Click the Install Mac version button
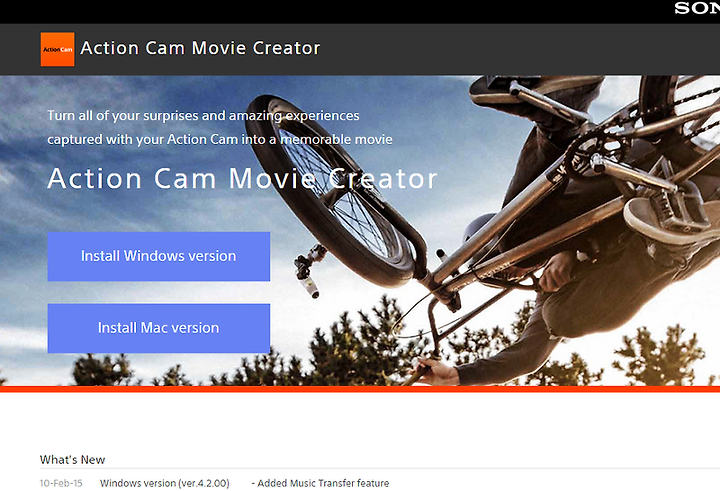720x491 pixels. pos(158,328)
